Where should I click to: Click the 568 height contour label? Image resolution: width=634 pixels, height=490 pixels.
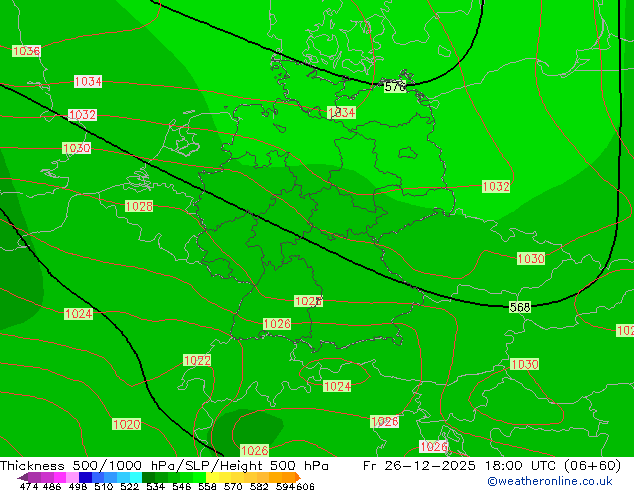click(x=520, y=307)
